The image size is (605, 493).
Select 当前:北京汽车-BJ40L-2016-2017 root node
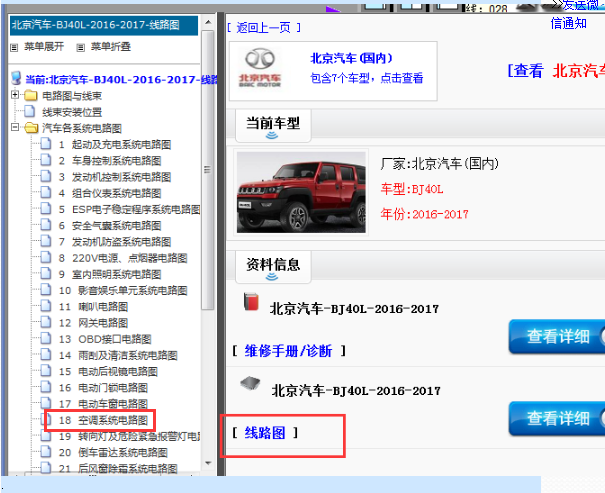[121, 80]
